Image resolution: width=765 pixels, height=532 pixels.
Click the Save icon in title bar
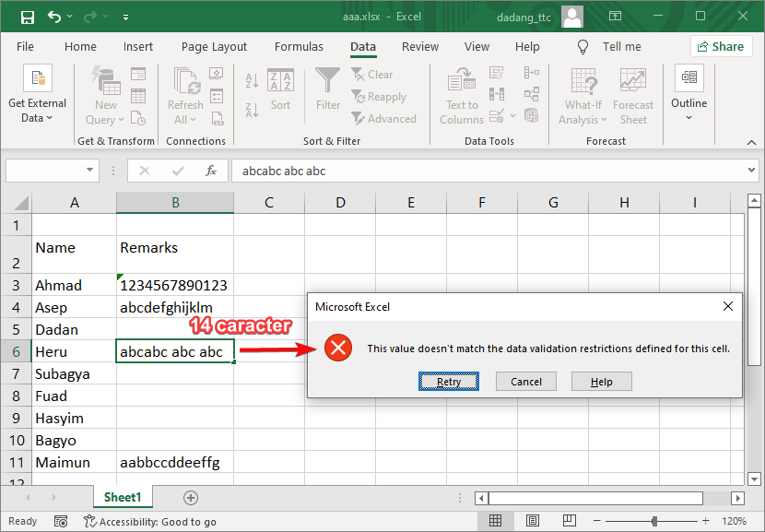click(x=27, y=18)
